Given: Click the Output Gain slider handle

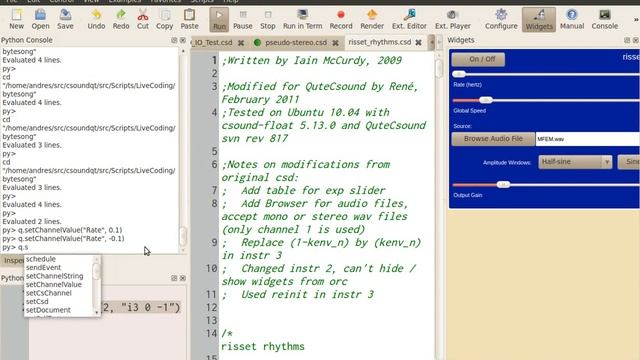Looking at the screenshot, I should point(503,185).
